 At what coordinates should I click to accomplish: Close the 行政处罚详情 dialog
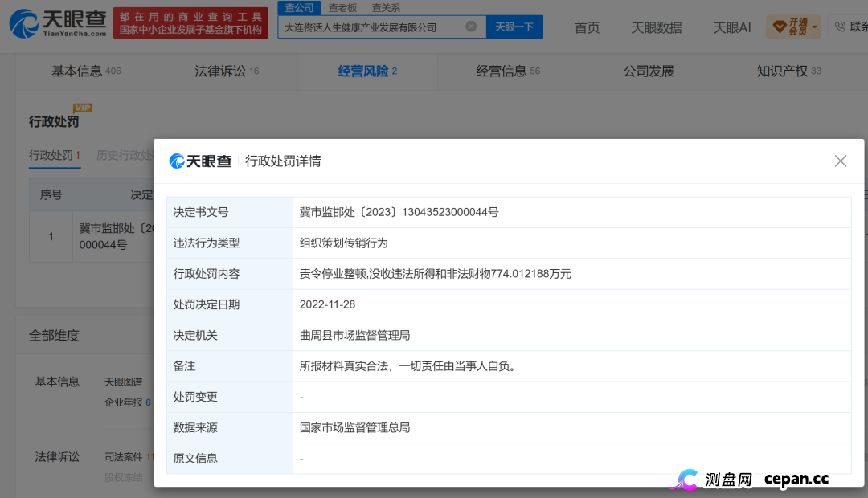[x=841, y=161]
